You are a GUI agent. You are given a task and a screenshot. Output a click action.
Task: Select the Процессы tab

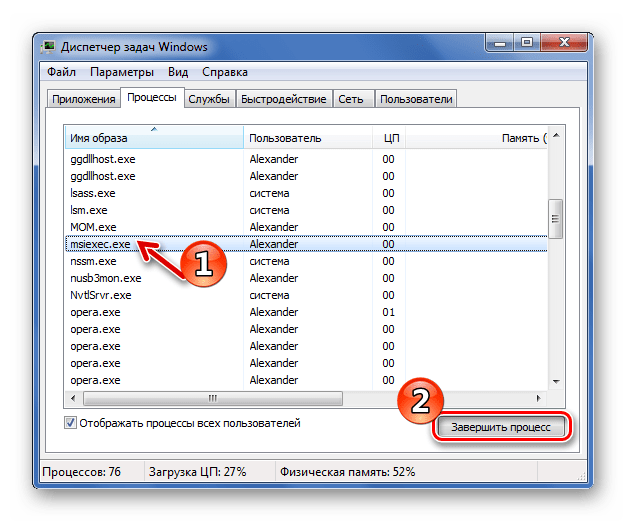coord(152,97)
